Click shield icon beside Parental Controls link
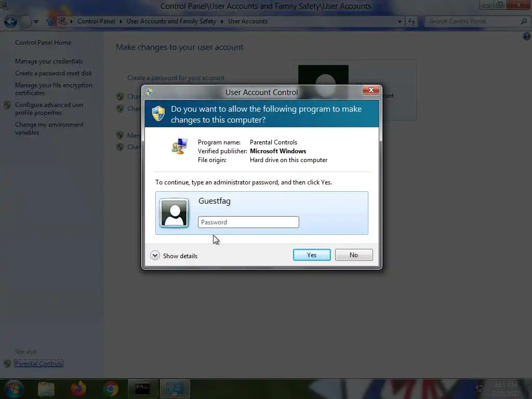 (x=7, y=364)
